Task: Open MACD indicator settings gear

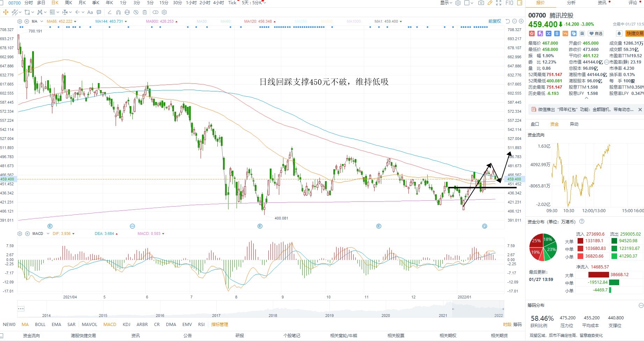Action: (20, 233)
